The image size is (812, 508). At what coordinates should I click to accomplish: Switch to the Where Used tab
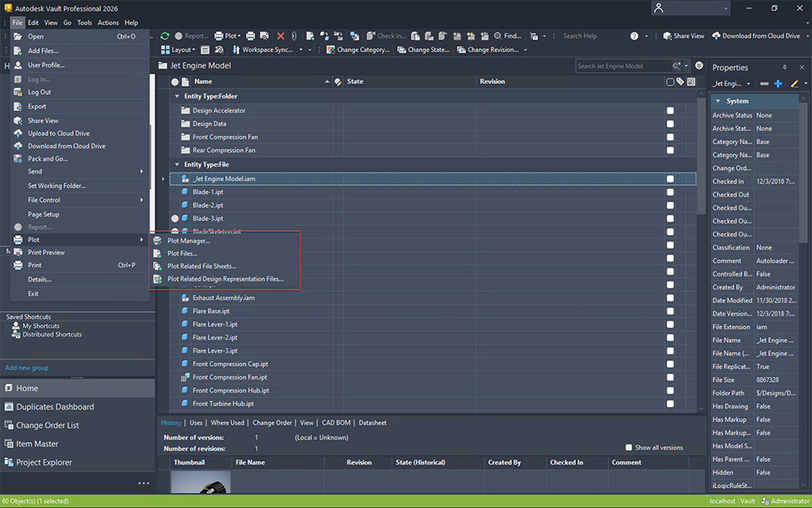(x=228, y=422)
